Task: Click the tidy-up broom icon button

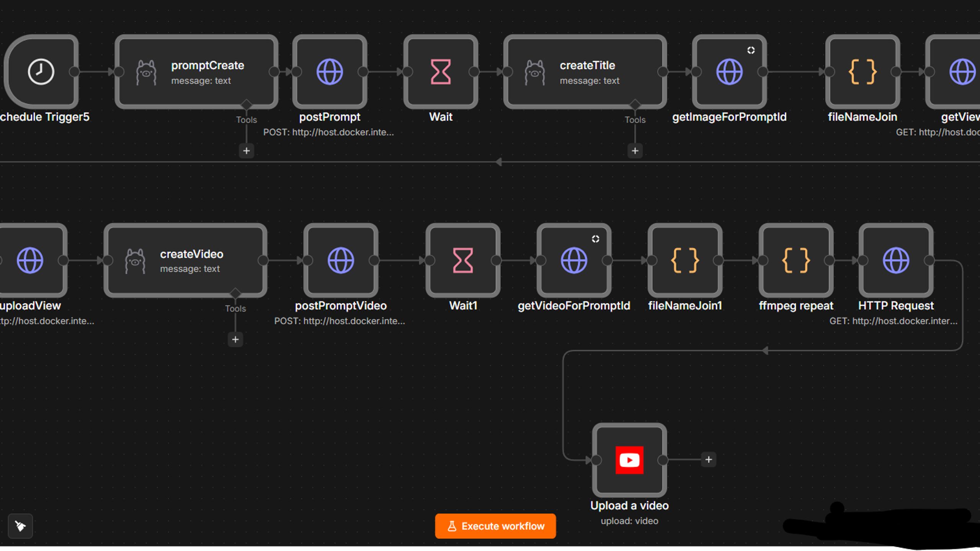Action: pyautogui.click(x=20, y=526)
